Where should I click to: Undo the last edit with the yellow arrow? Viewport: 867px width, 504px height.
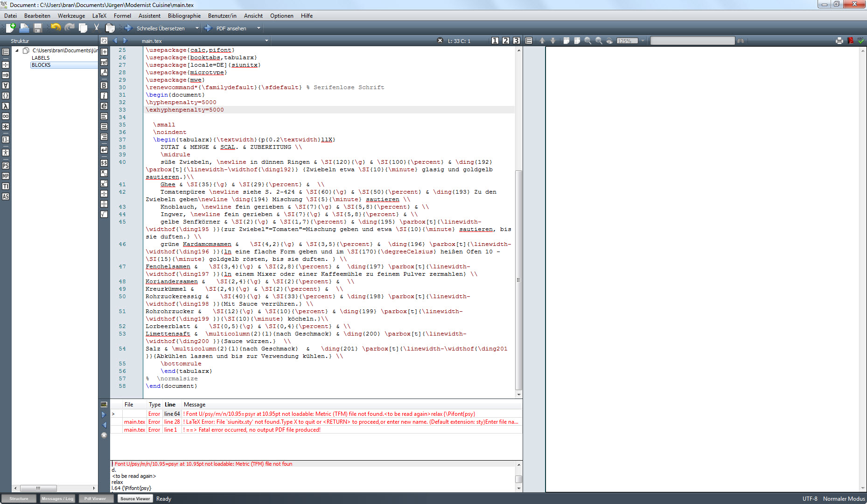coord(56,28)
